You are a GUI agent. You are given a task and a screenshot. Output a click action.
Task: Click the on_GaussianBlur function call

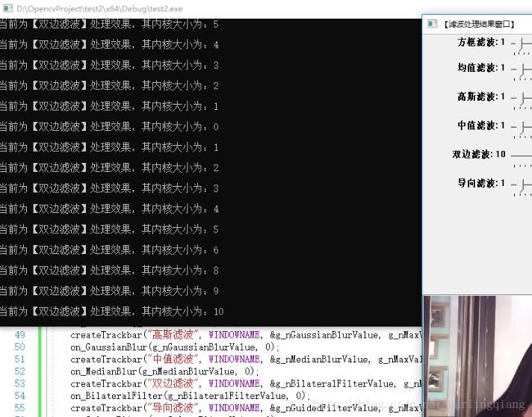coord(174,347)
